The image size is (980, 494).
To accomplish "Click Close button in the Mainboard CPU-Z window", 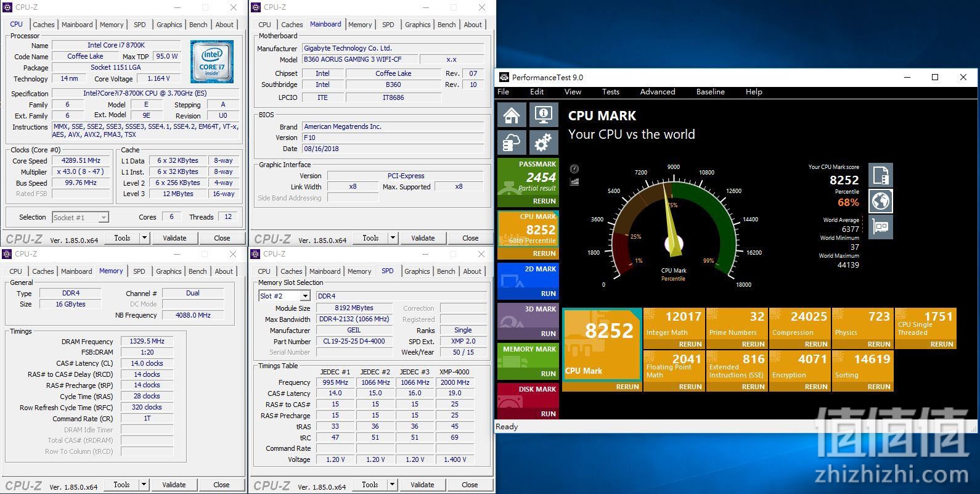I will 470,237.
